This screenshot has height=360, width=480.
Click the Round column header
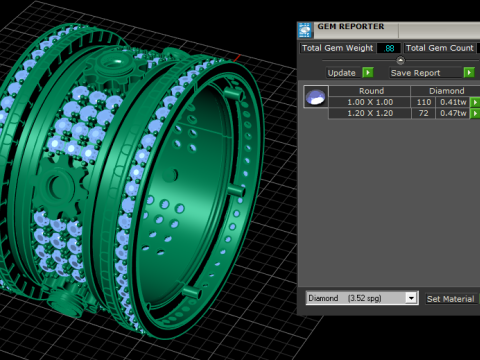click(x=370, y=91)
